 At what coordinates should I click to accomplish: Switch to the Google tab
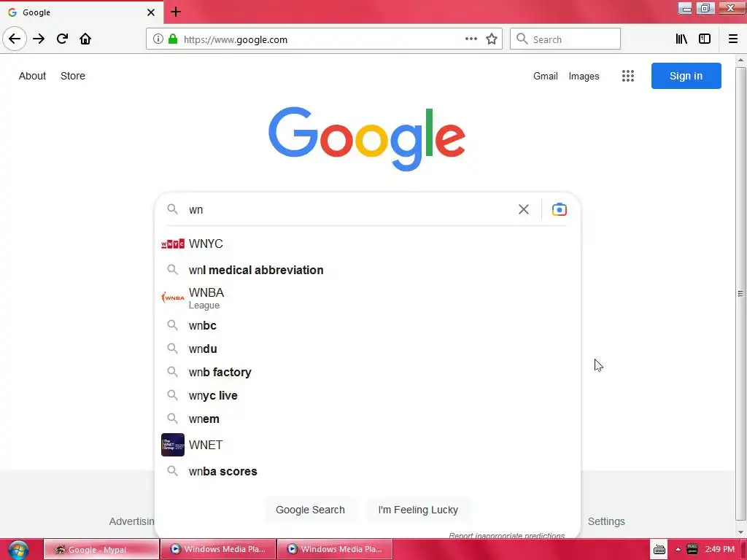coord(81,12)
